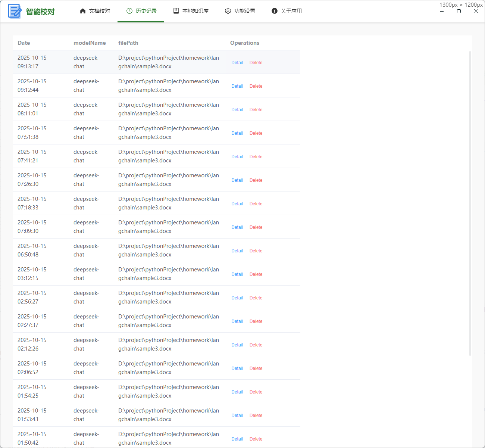Open Detail for the 01:50:42 record

[x=237, y=439]
